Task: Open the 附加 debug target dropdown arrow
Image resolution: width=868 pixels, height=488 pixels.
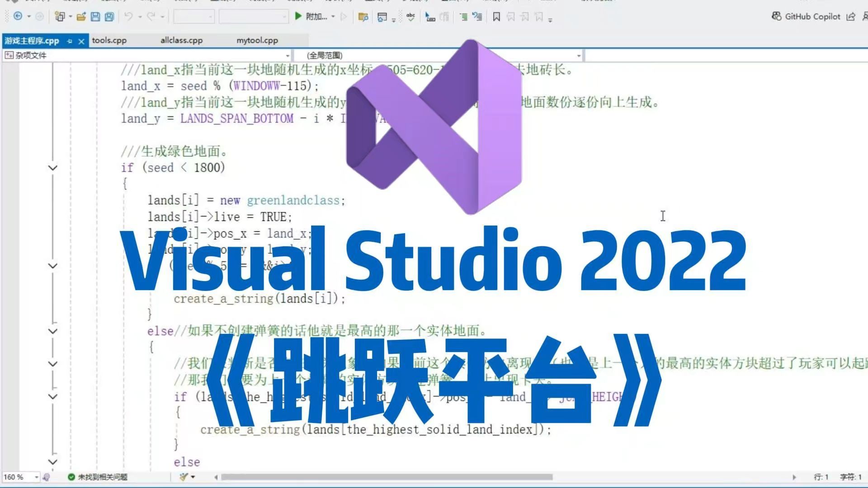Action: click(x=333, y=17)
